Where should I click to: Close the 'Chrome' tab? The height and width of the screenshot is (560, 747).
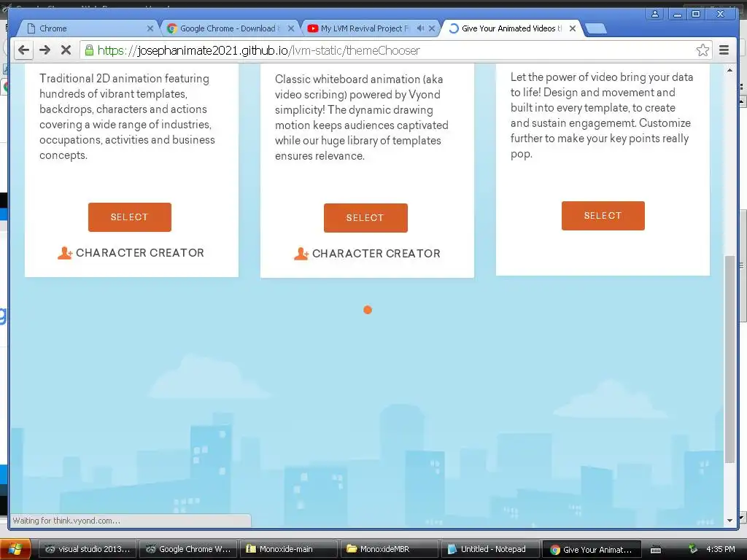point(150,28)
